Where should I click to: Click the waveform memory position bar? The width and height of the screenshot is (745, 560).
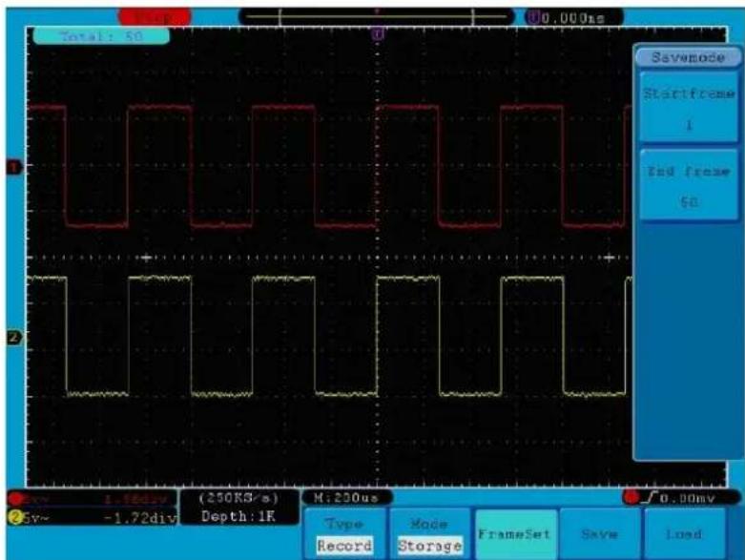[377, 17]
